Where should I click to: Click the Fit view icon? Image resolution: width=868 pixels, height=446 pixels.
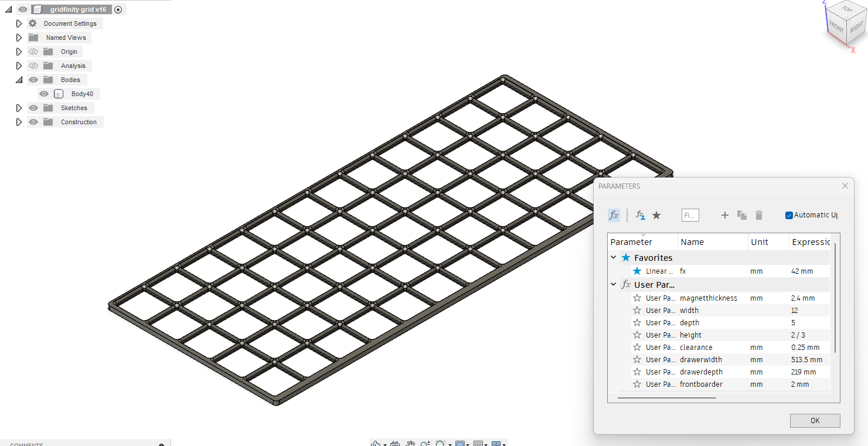pos(440,444)
